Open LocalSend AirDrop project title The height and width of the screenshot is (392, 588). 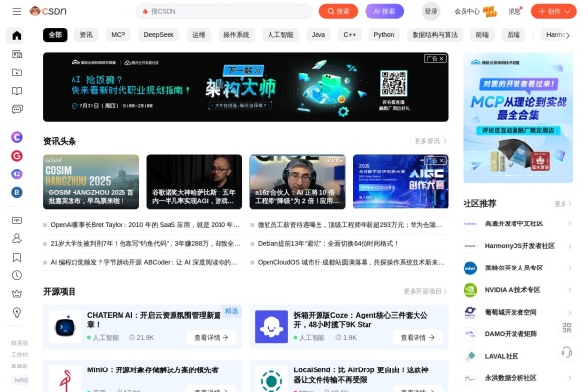point(361,374)
